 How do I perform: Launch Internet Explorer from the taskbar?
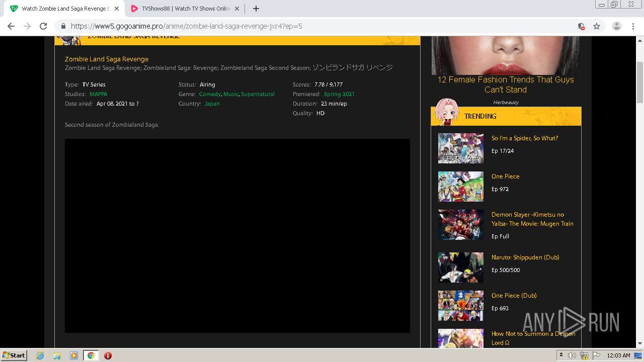click(x=40, y=355)
